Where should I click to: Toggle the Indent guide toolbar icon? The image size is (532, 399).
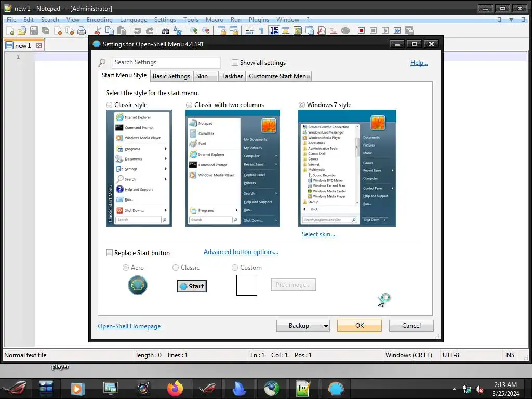tap(273, 31)
